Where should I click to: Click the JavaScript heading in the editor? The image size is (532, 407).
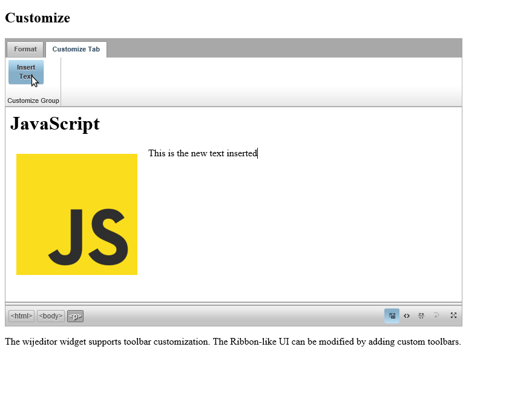pos(54,124)
